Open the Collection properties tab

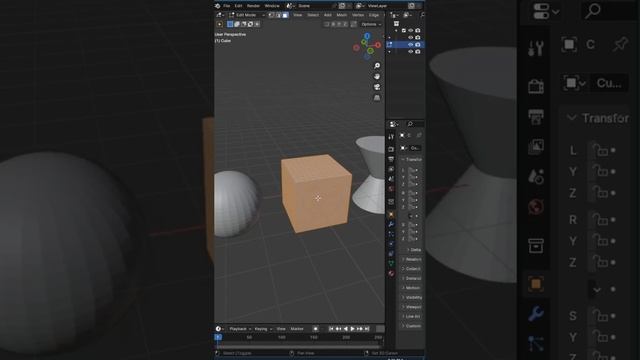tap(391, 202)
